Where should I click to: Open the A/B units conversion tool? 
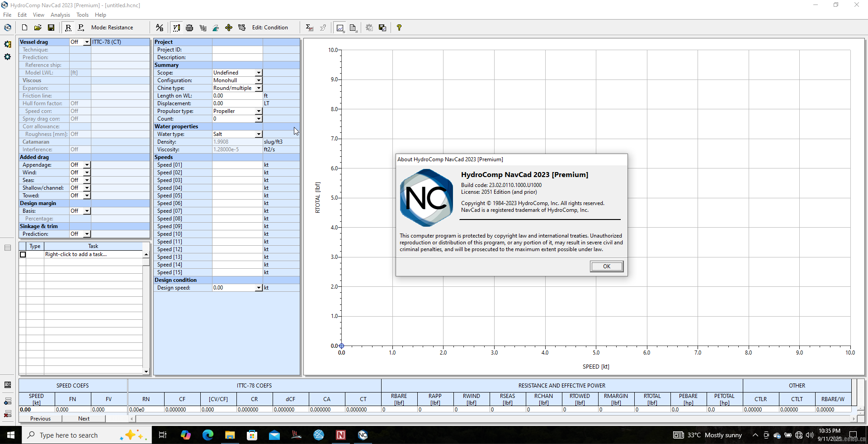point(160,28)
